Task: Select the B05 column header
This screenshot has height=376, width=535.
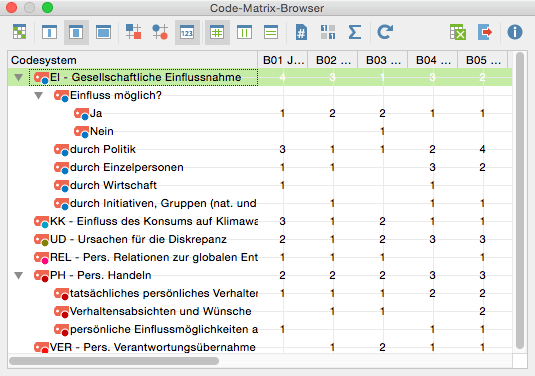Action: click(x=482, y=60)
